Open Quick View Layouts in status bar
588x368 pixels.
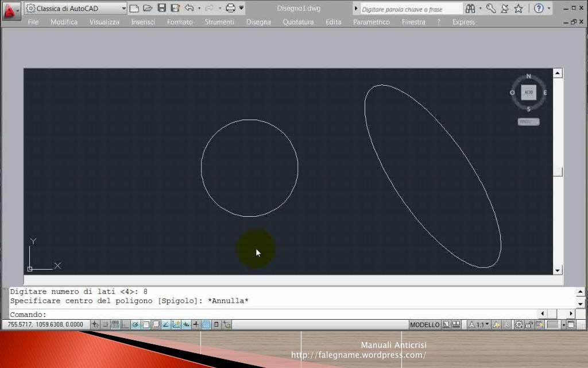click(x=446, y=324)
